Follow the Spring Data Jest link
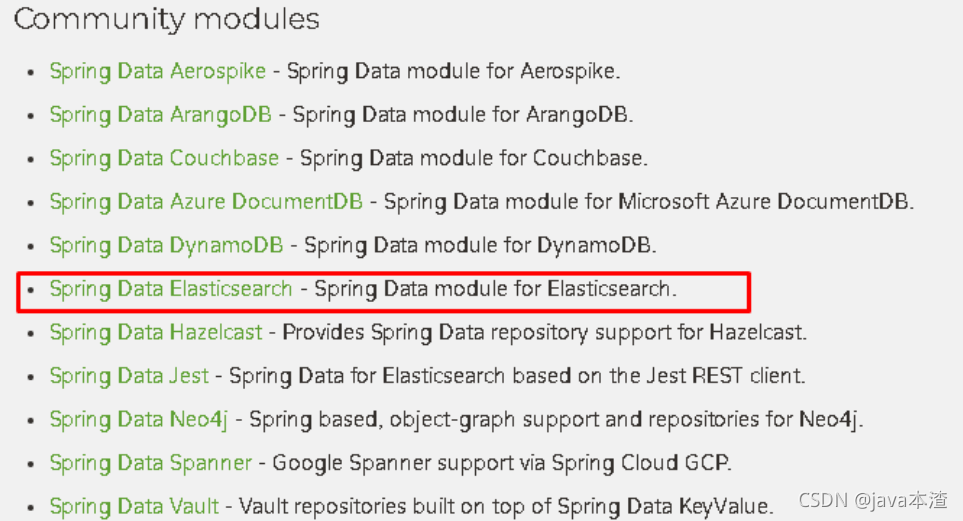 point(129,377)
